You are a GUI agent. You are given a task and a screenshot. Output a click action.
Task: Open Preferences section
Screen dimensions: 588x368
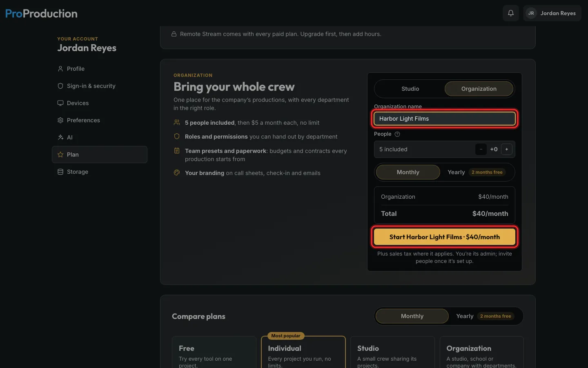[100, 120]
